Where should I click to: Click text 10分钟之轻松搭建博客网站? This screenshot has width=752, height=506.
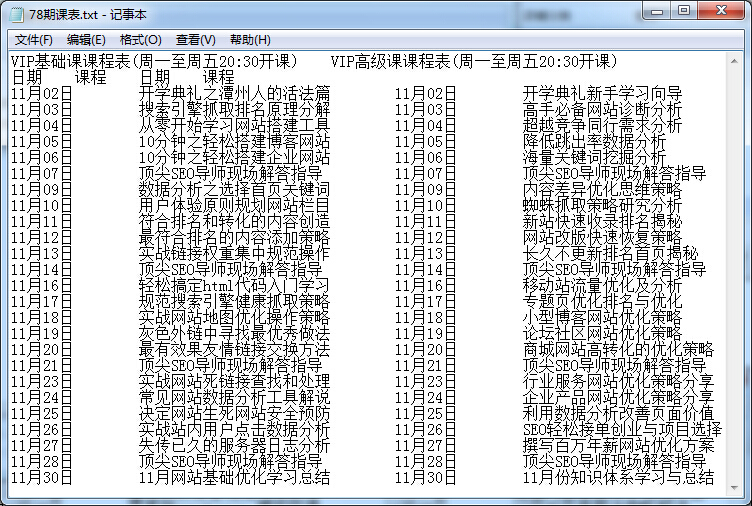pyautogui.click(x=234, y=141)
